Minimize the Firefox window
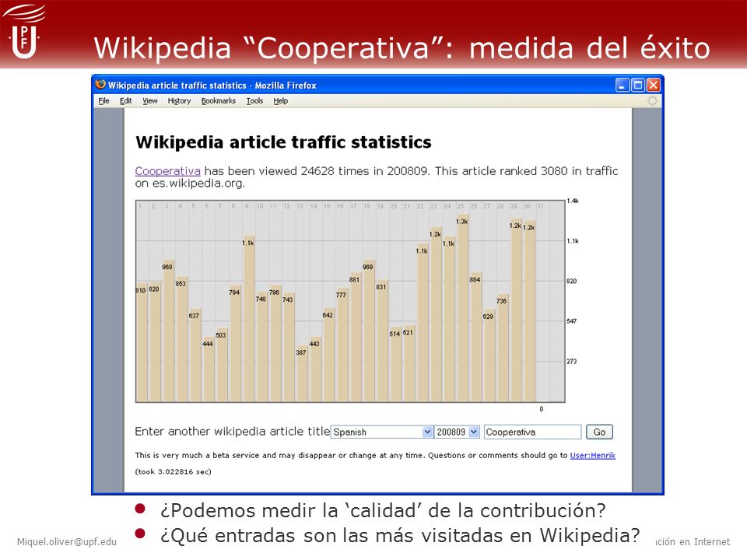 pyautogui.click(x=622, y=86)
